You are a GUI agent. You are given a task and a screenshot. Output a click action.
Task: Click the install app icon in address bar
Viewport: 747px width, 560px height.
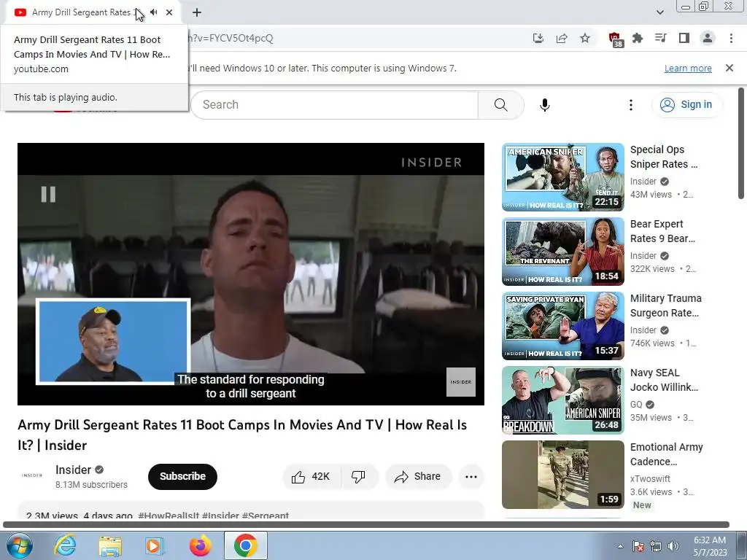pos(538,38)
